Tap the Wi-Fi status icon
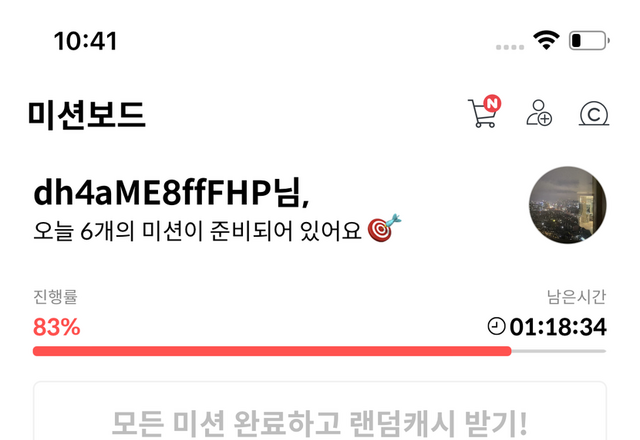Image resolution: width=640 pixels, height=440 pixels. tap(546, 40)
